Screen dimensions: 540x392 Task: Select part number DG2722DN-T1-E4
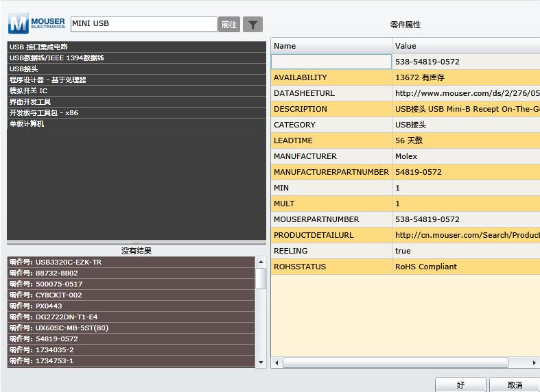(131, 317)
